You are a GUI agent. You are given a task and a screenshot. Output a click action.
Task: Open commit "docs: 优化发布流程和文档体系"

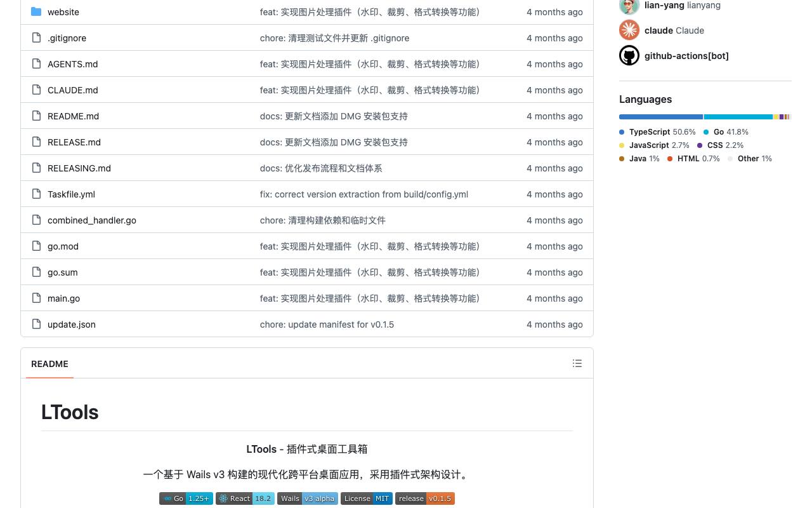click(321, 168)
